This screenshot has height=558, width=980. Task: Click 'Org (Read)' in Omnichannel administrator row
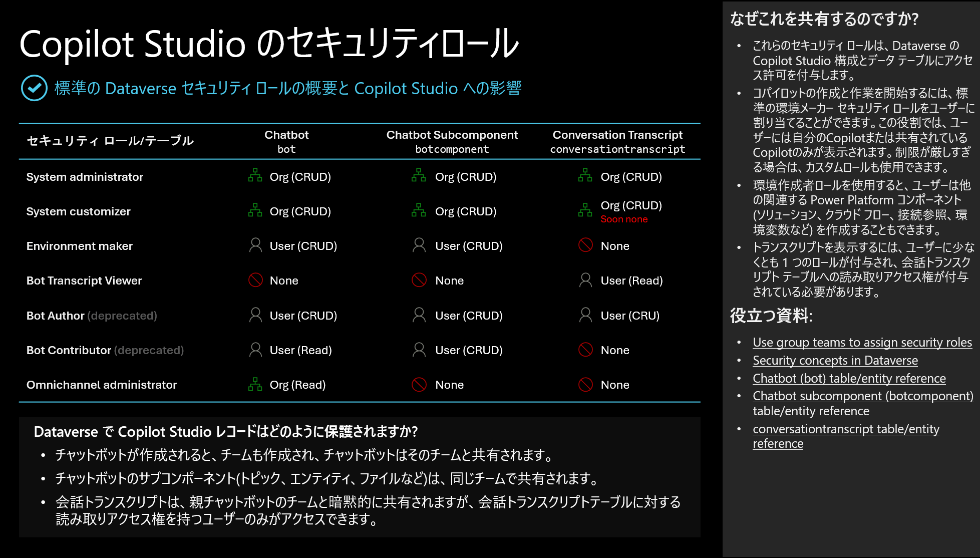pos(297,385)
